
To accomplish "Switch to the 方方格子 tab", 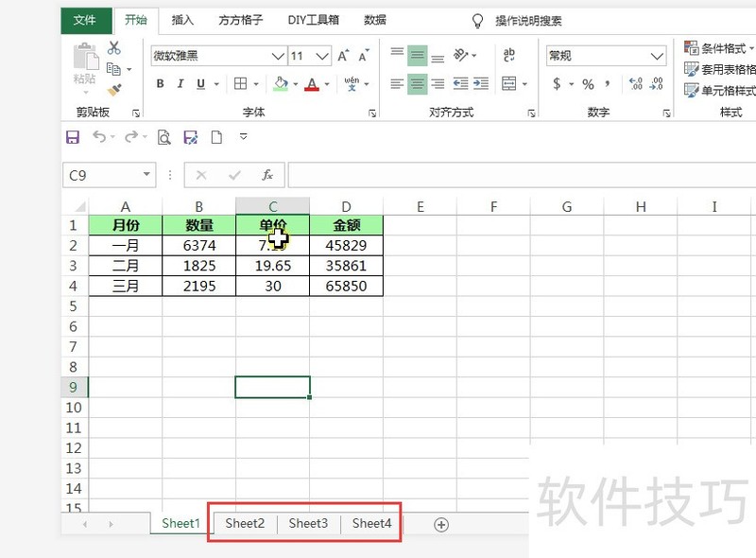I will [241, 20].
